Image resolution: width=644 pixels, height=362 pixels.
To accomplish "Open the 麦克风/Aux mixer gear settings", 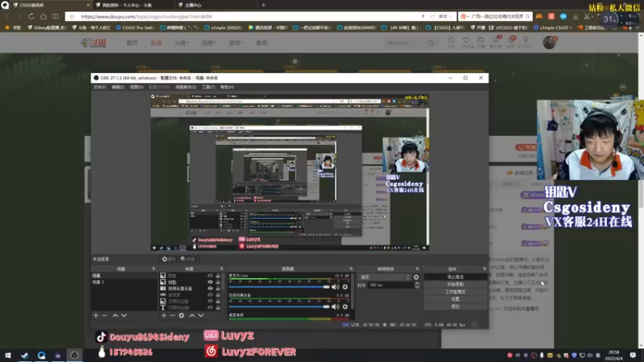I will pos(345,287).
